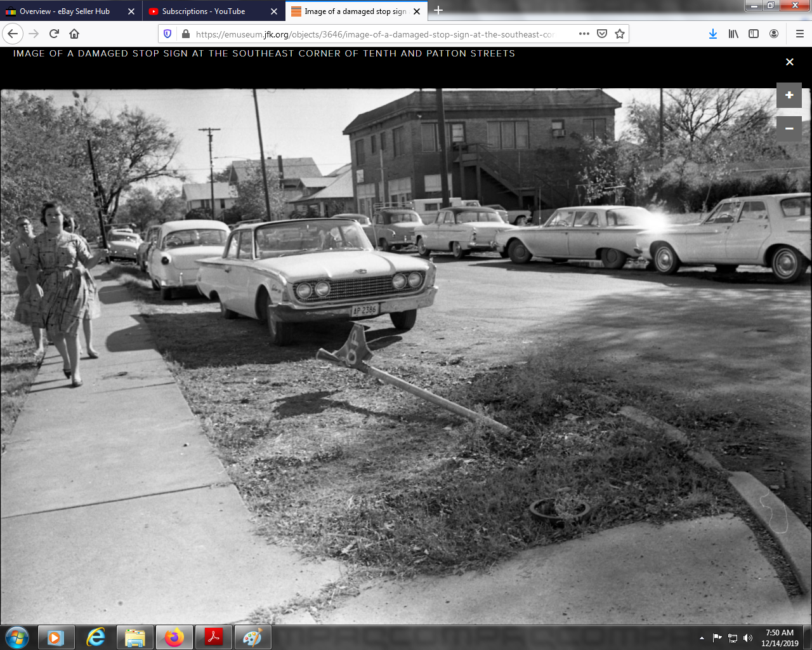Image resolution: width=812 pixels, height=650 pixels.
Task: Save page to Pocket
Action: (602, 34)
